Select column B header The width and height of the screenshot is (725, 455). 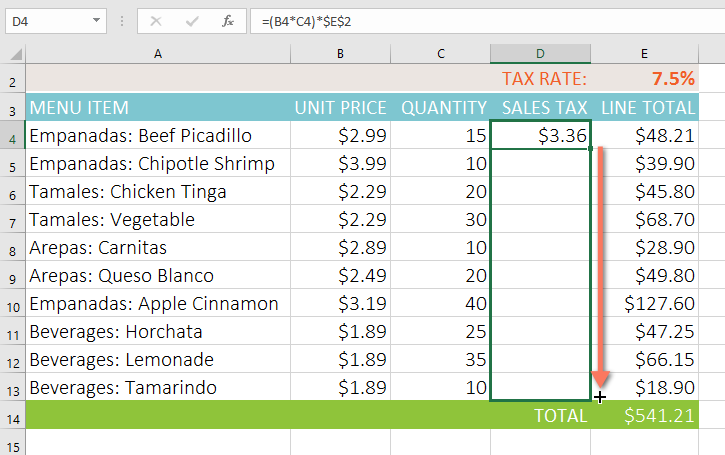[x=340, y=53]
